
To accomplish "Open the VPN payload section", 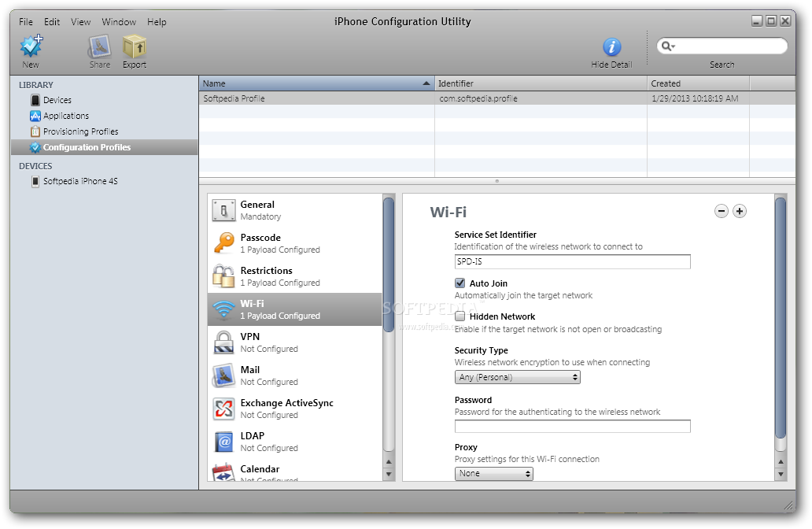I will (294, 342).
